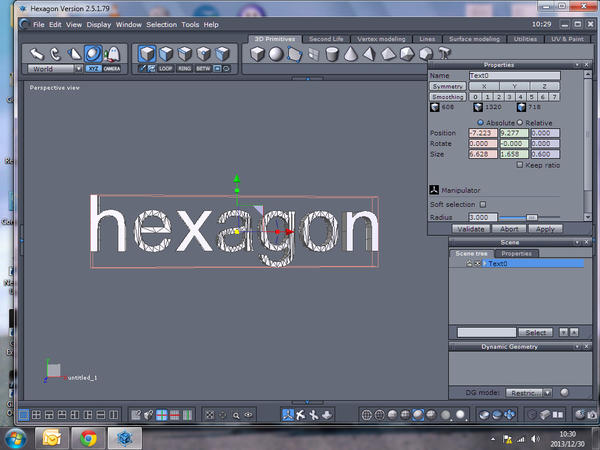Click the Symmetry button
Image resolution: width=600 pixels, height=450 pixels.
point(448,86)
